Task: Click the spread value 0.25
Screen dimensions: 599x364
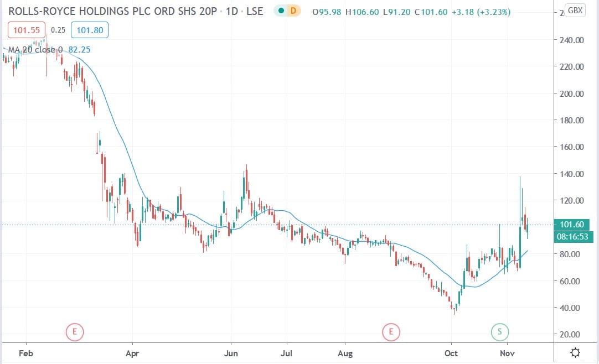Action: pyautogui.click(x=58, y=30)
